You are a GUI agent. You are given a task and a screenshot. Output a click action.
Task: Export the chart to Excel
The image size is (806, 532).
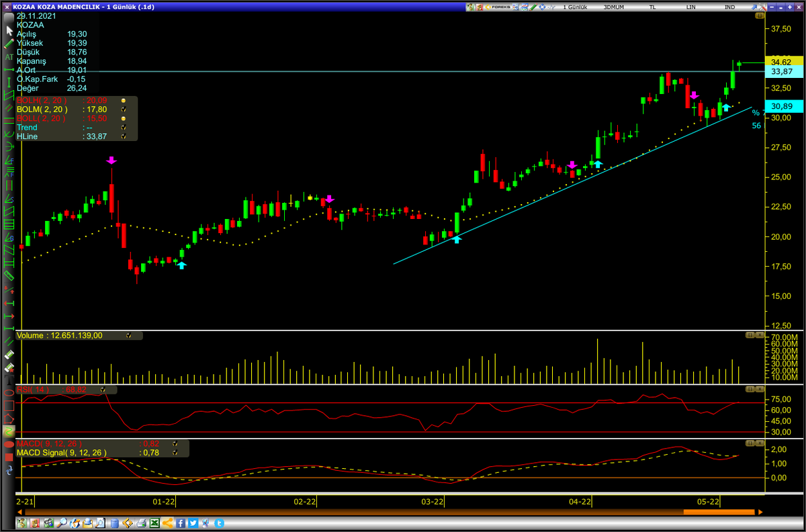click(155, 523)
